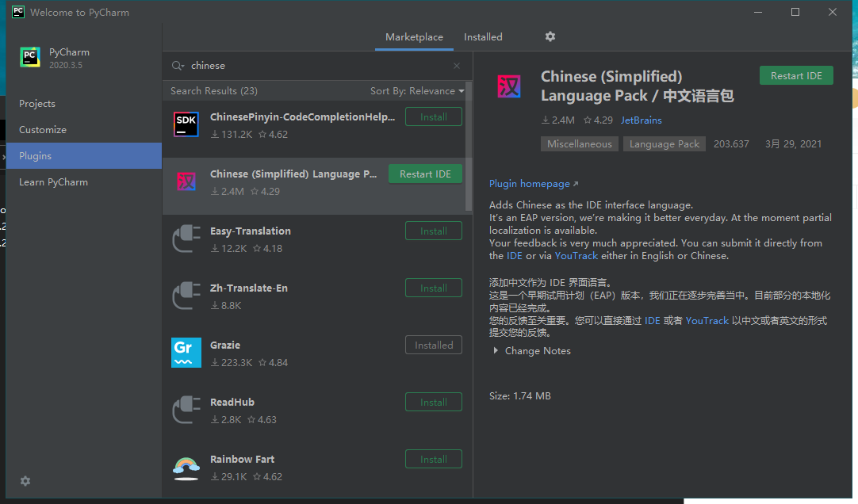Click the Grazie plugin icon
Viewport: 858px width, 504px height.
(186, 353)
